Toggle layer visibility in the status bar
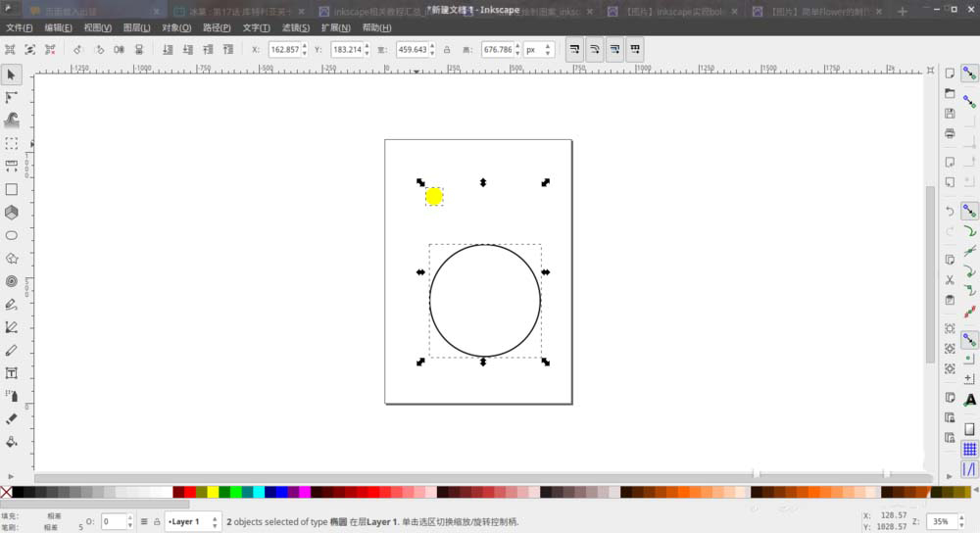This screenshot has width=980, height=533. [x=144, y=522]
